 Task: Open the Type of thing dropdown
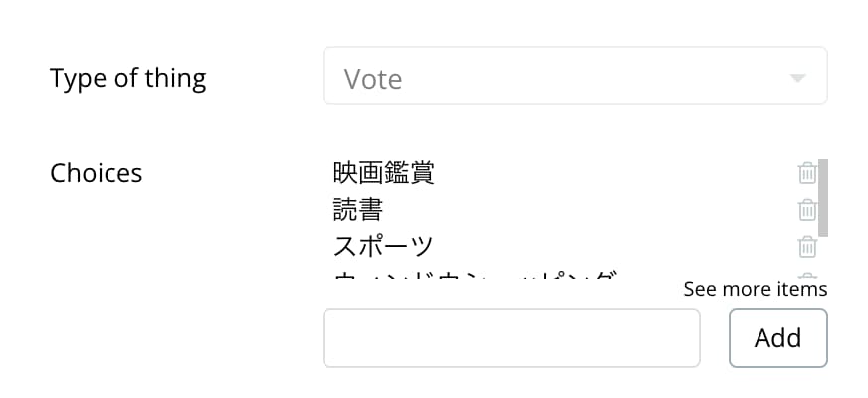(575, 76)
